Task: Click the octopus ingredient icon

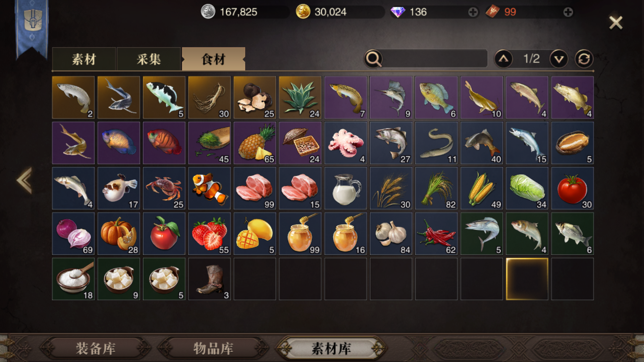Action: [x=345, y=143]
